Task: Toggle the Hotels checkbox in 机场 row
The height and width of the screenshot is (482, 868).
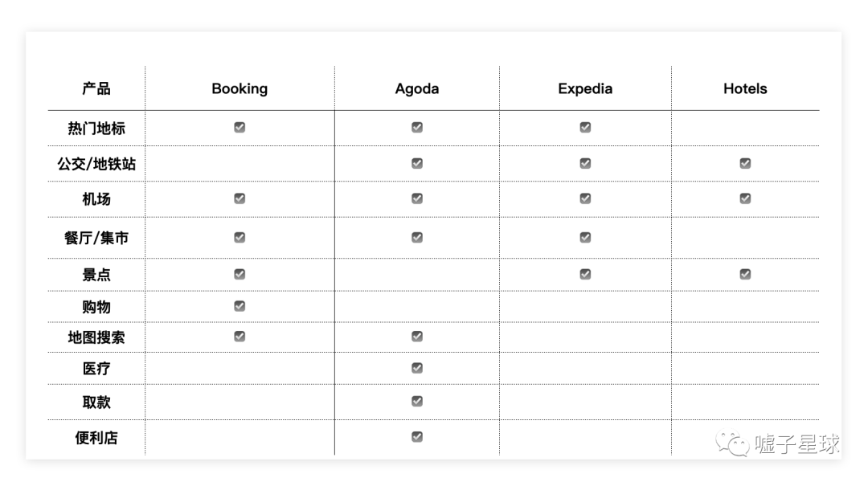Action: (745, 198)
